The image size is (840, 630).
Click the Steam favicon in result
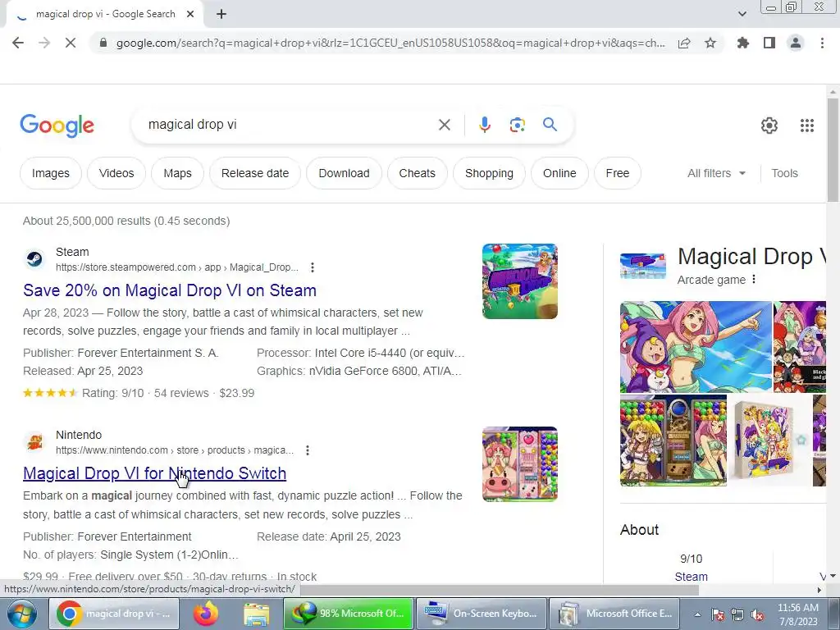[34, 259]
